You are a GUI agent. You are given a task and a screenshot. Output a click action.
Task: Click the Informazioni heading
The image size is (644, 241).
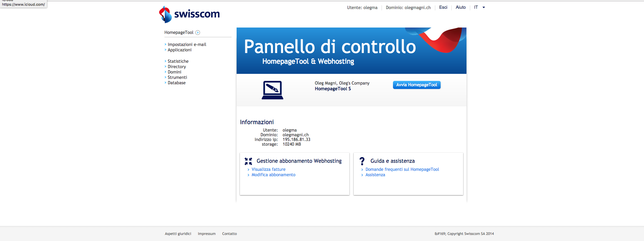click(257, 122)
